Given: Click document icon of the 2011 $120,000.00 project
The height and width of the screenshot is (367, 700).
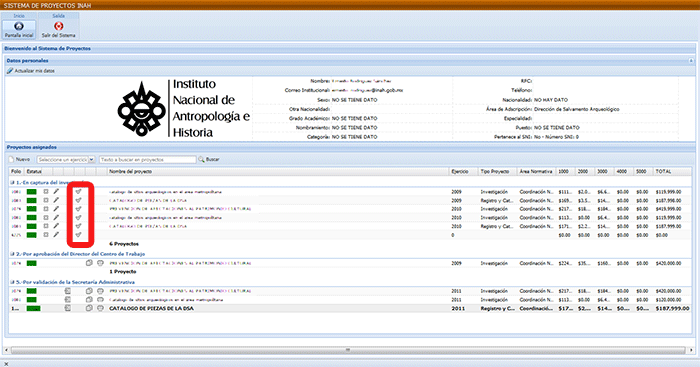Looking at the screenshot, I should click(67, 300).
